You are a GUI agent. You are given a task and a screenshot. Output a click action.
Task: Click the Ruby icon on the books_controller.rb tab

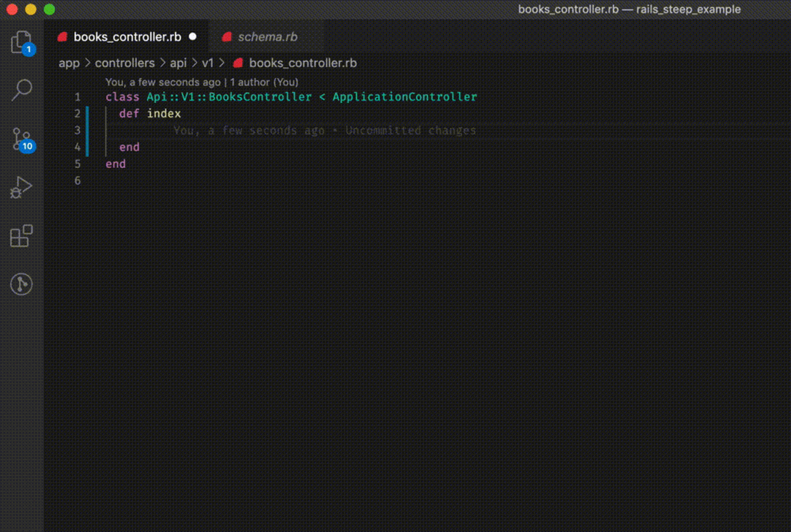point(62,36)
